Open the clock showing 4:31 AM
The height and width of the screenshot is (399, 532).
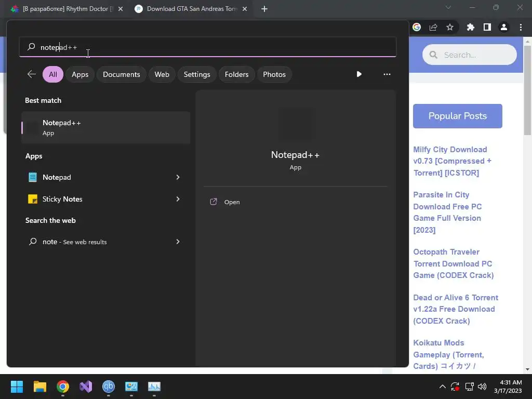click(508, 387)
